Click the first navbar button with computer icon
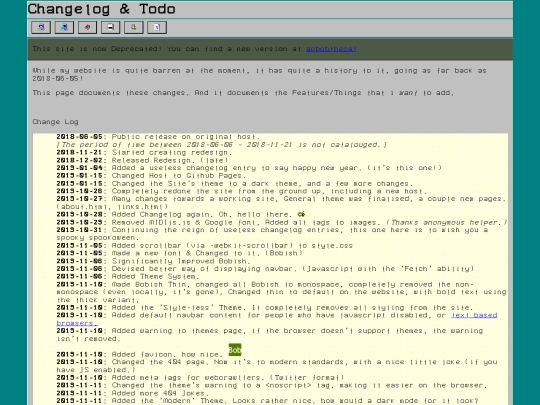The width and height of the screenshot is (540, 405). 41,27
